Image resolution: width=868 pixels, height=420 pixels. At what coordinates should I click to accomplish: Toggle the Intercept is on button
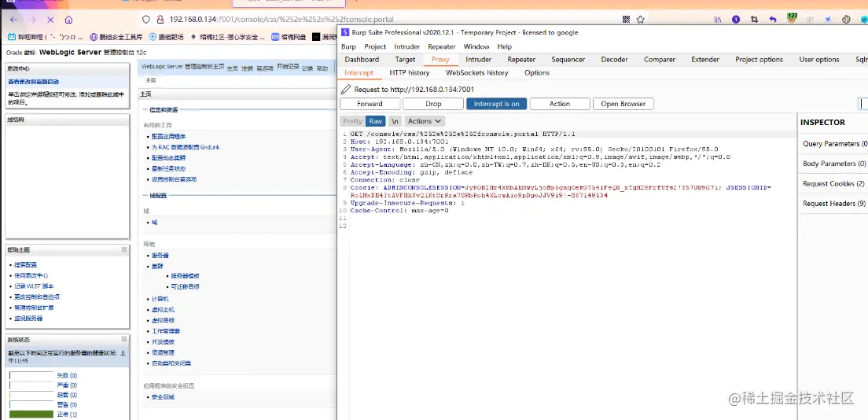[497, 104]
